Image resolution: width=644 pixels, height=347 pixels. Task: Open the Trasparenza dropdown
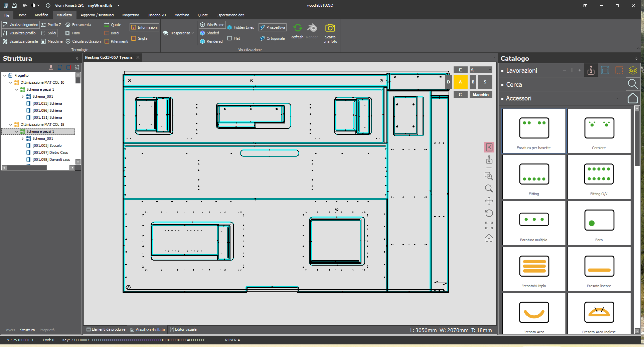point(193,33)
